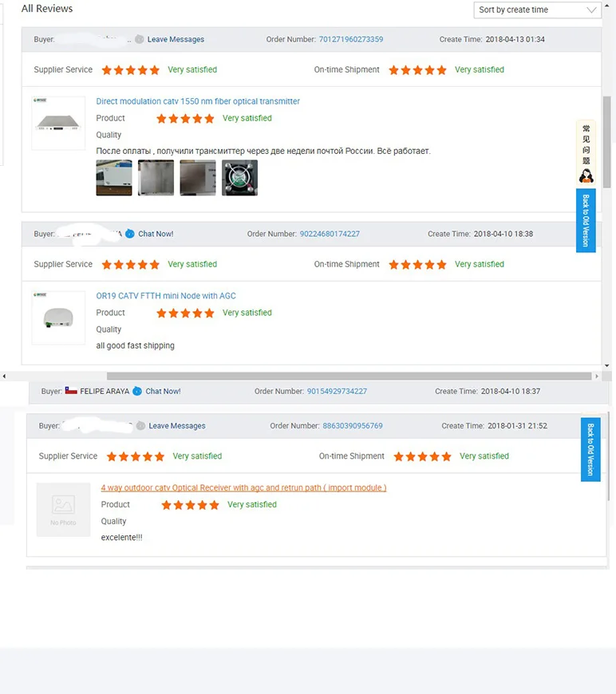The image size is (616, 694).
Task: Click create time 2018-04-10 18:37
Action: point(511,391)
